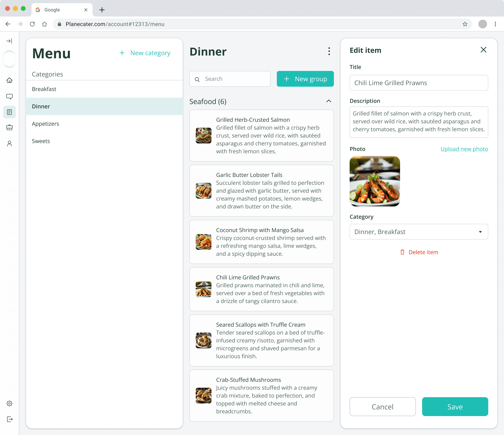This screenshot has height=435, width=504.
Task: Click the briefcase icon in sidebar
Action: coord(9,127)
